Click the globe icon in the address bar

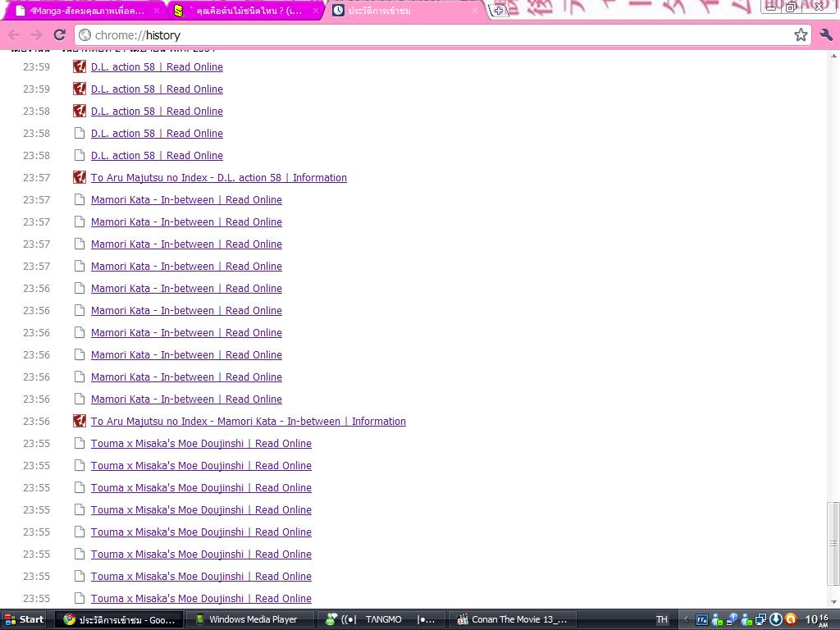click(x=84, y=35)
